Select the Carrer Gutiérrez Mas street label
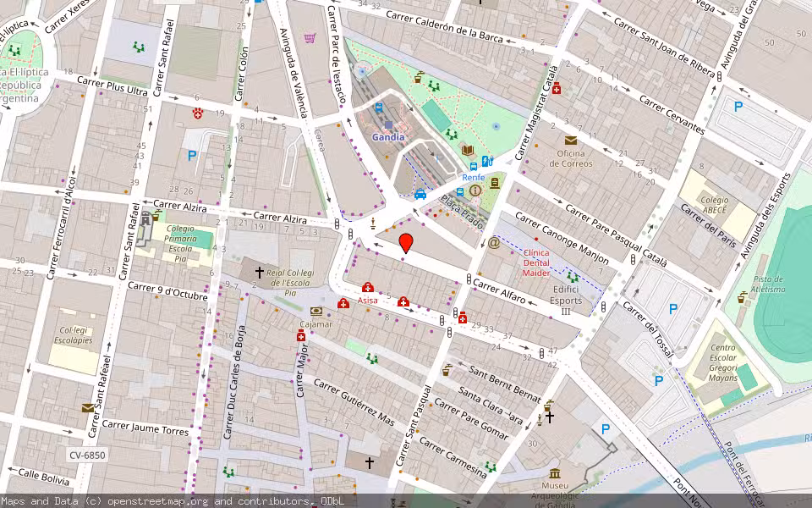This screenshot has height=508, width=812. pos(354,402)
